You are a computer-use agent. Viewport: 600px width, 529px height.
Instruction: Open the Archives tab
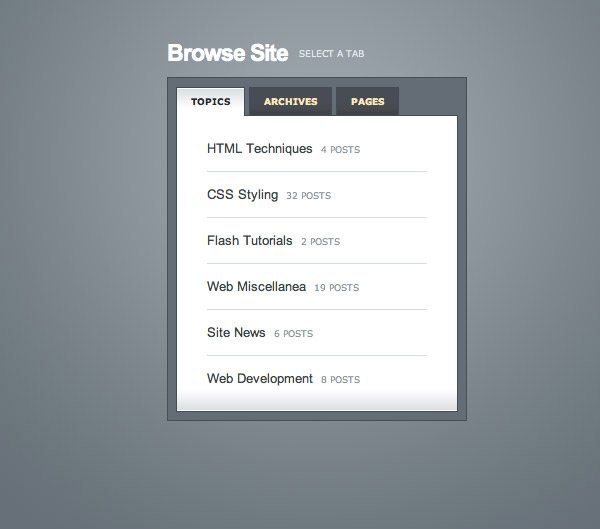pyautogui.click(x=290, y=101)
